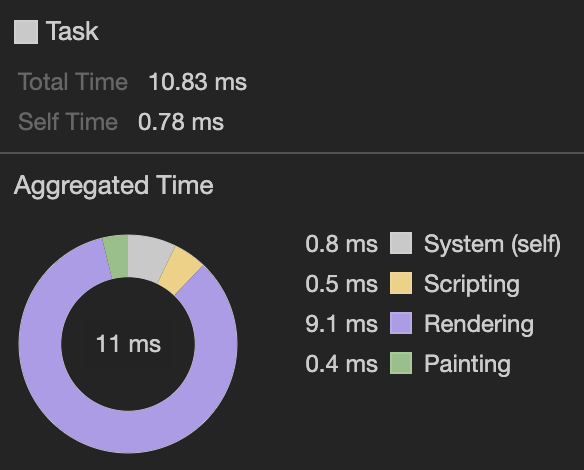The height and width of the screenshot is (470, 584).
Task: Click the Total Time label
Action: pos(73,82)
